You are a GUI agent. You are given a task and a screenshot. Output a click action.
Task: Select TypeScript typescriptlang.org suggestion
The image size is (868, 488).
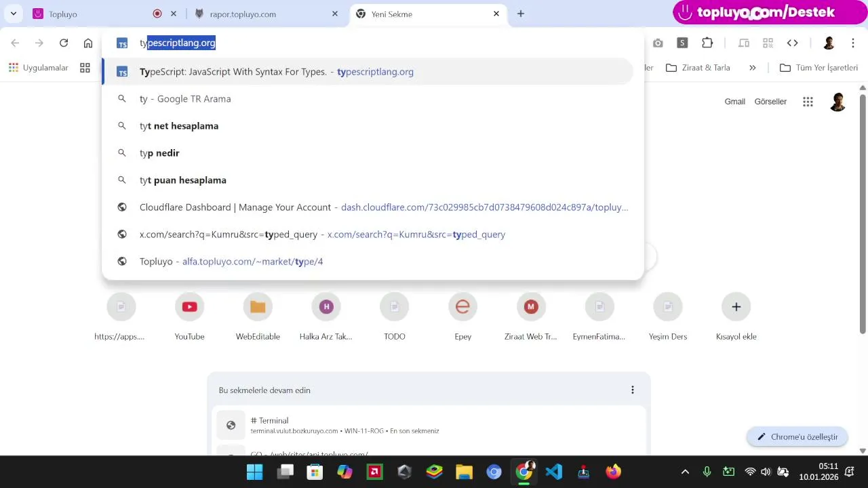pos(368,72)
